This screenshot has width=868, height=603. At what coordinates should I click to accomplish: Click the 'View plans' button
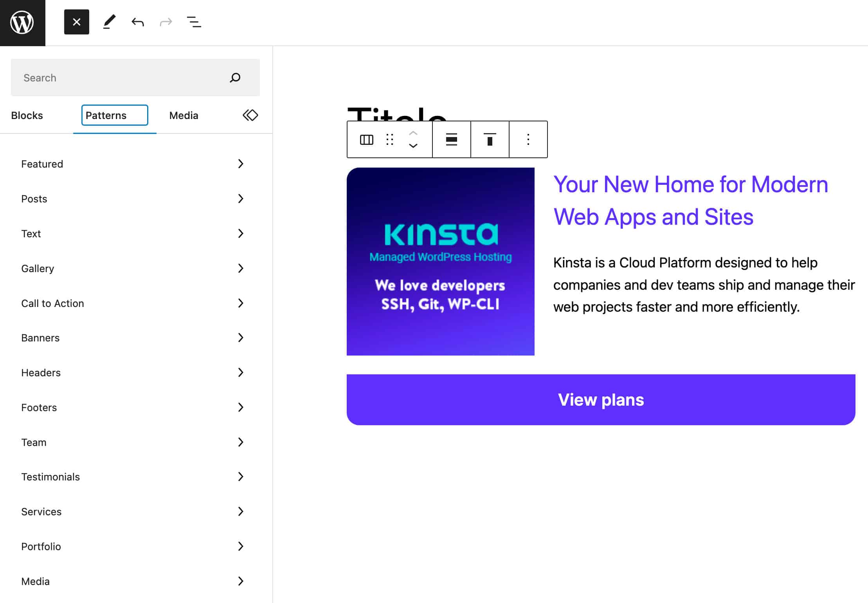pyautogui.click(x=601, y=399)
